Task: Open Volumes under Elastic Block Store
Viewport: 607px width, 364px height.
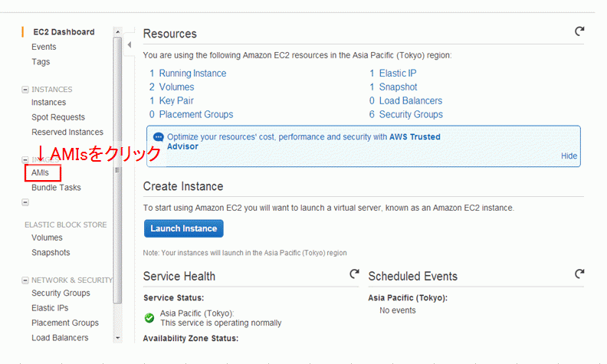Action: tap(47, 238)
